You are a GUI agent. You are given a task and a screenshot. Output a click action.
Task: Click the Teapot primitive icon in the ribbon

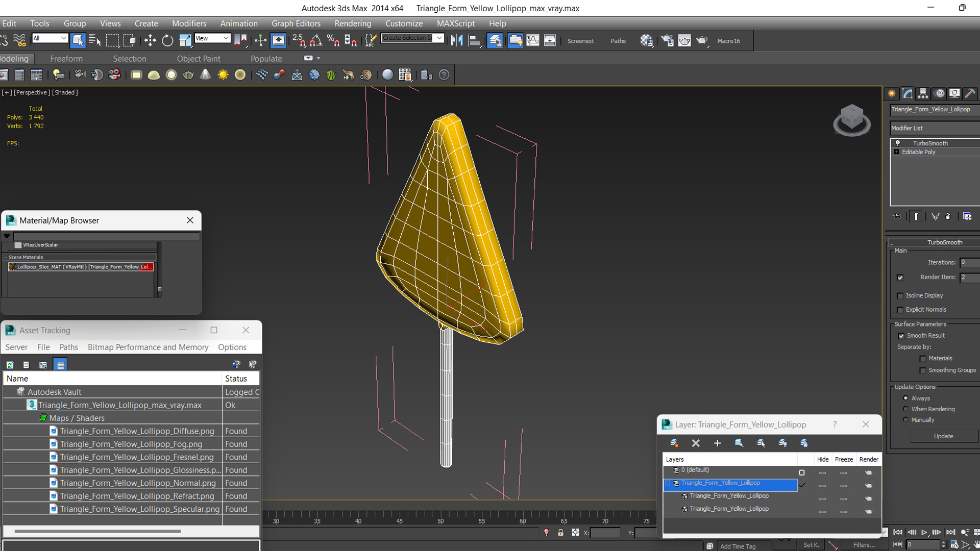[x=188, y=75]
